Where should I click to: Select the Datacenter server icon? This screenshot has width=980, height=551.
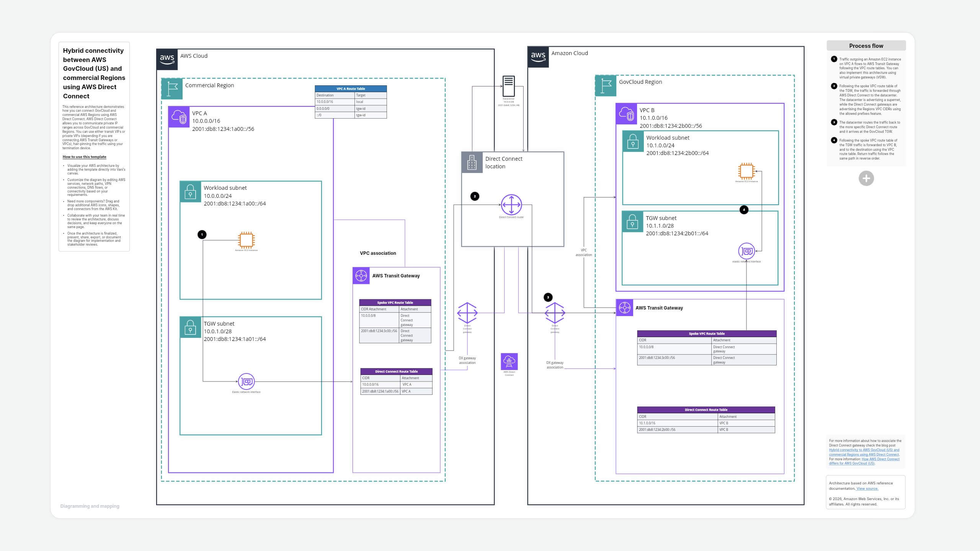[508, 86]
